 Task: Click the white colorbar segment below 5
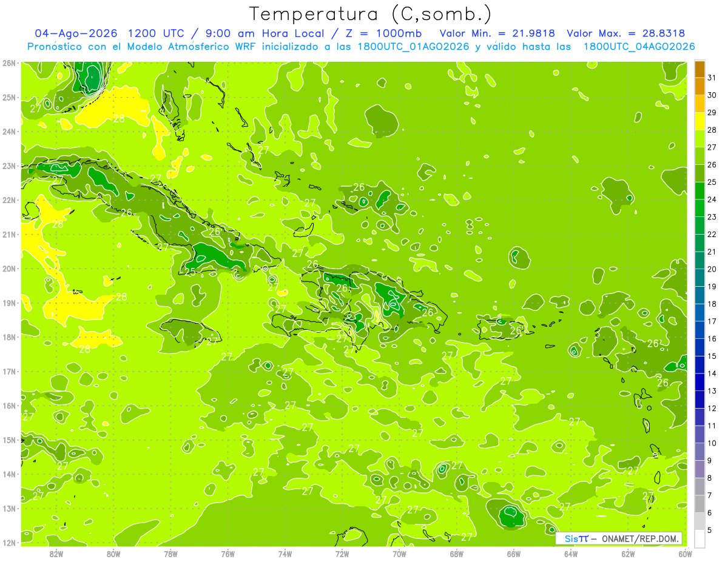click(x=699, y=538)
